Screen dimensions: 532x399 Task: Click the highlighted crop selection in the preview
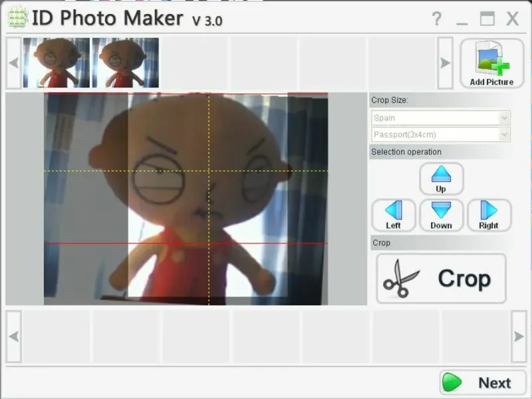[207, 196]
